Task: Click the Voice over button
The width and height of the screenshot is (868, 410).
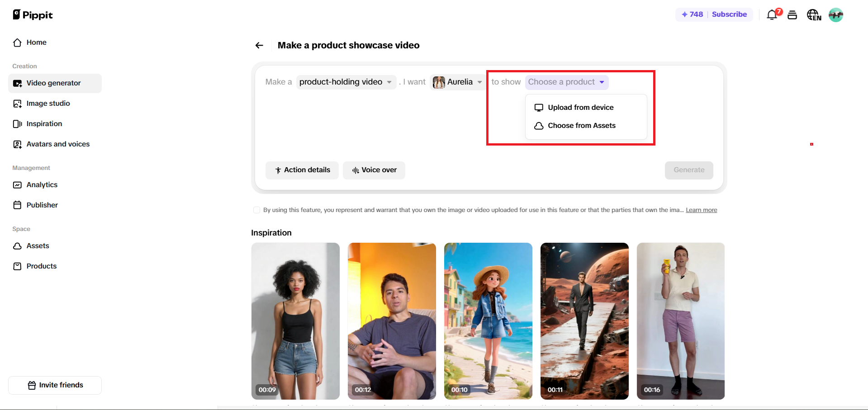Action: 374,170
